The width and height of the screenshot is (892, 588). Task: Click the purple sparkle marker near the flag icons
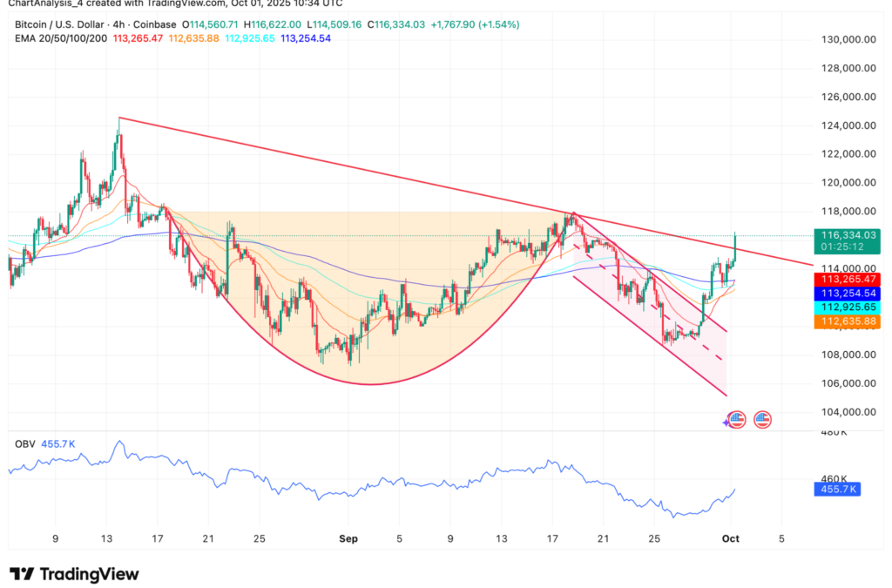(x=726, y=422)
